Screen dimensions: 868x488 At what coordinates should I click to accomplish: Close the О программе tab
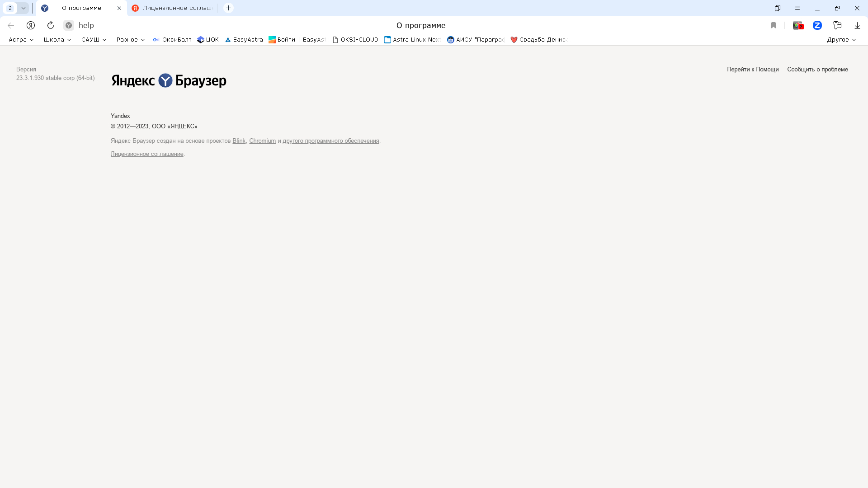pos(119,8)
